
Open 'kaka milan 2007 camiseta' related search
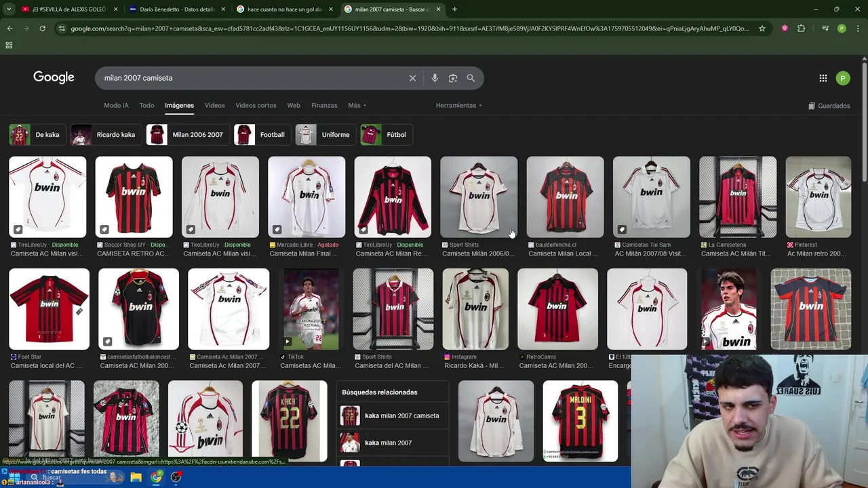(393, 415)
